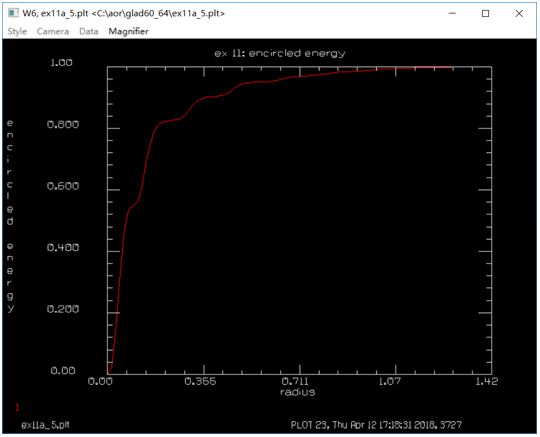Image resolution: width=540 pixels, height=437 pixels.
Task: Maximize the W6 plot window
Action: pyautogui.click(x=485, y=13)
